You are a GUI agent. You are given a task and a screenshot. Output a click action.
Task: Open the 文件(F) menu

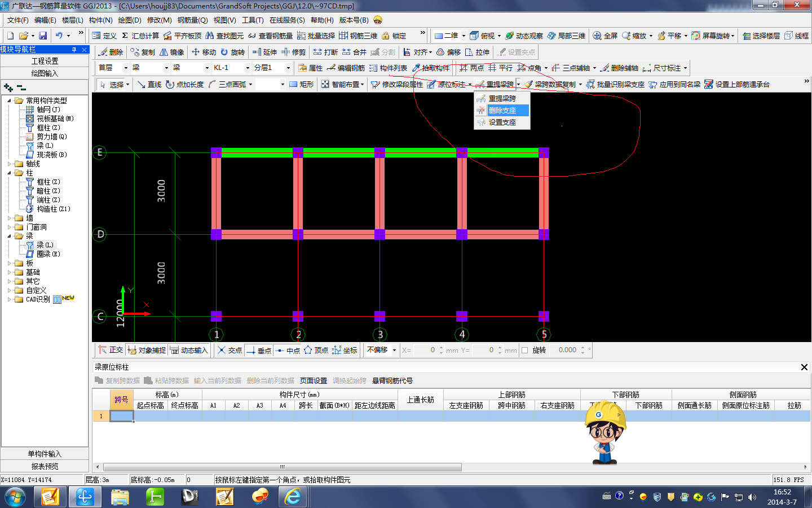(17, 20)
